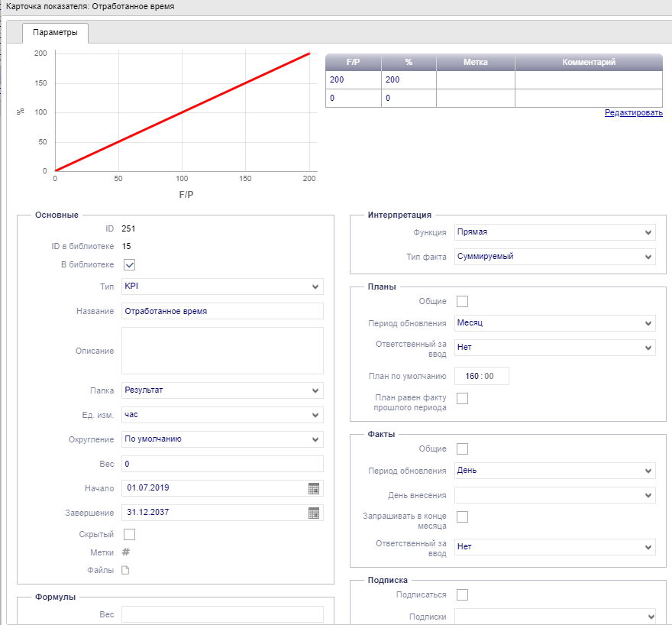Toggle Общие checkbox in Планы section

pyautogui.click(x=462, y=301)
